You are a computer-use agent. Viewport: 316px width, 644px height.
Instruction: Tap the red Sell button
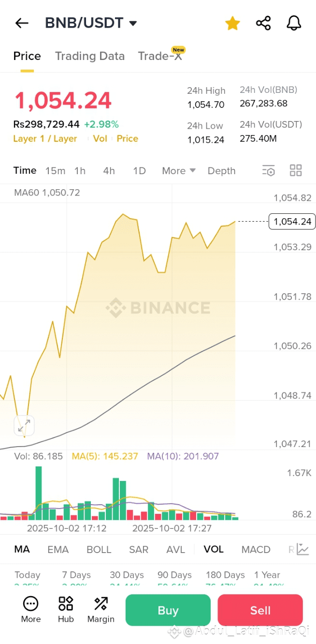point(260,610)
